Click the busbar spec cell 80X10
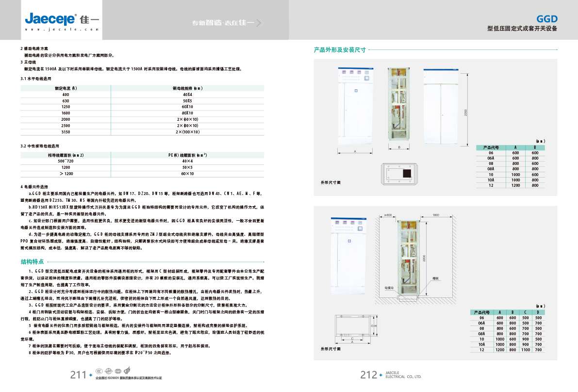This screenshot has width=578, height=392. (x=187, y=113)
